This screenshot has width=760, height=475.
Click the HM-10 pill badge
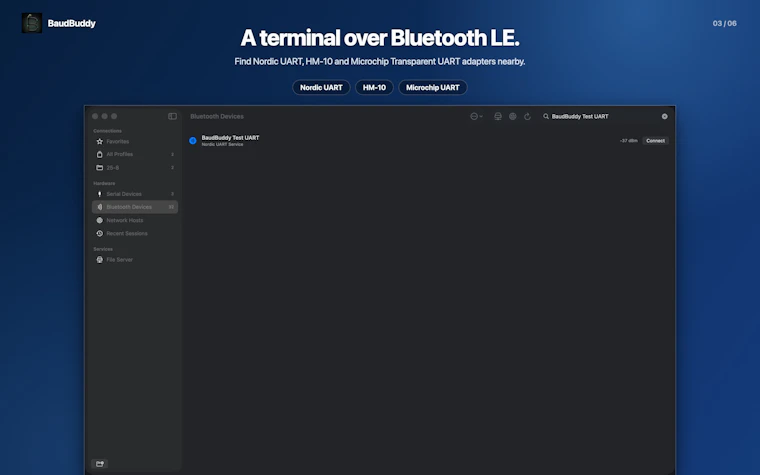[374, 87]
